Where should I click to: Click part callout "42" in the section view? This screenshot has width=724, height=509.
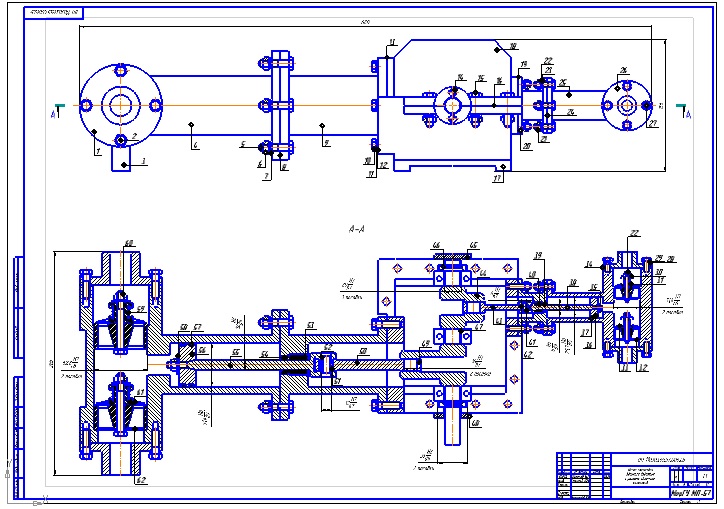pos(528,355)
